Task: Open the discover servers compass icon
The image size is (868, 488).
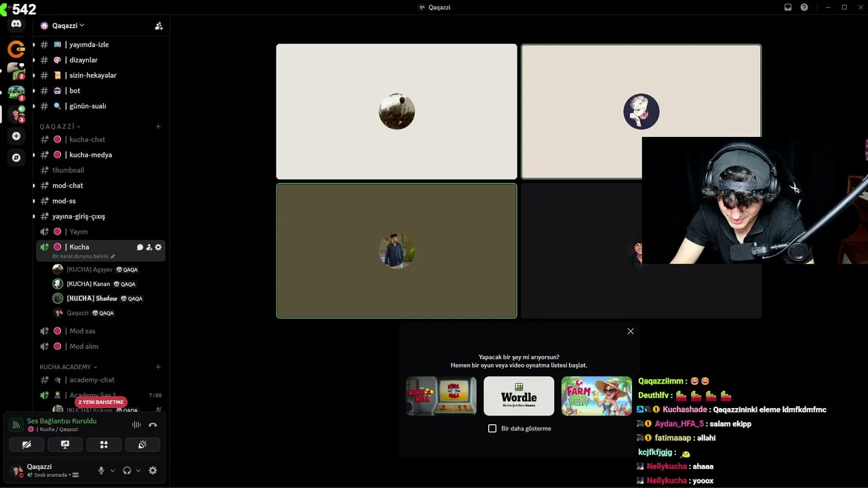Action: tap(16, 157)
